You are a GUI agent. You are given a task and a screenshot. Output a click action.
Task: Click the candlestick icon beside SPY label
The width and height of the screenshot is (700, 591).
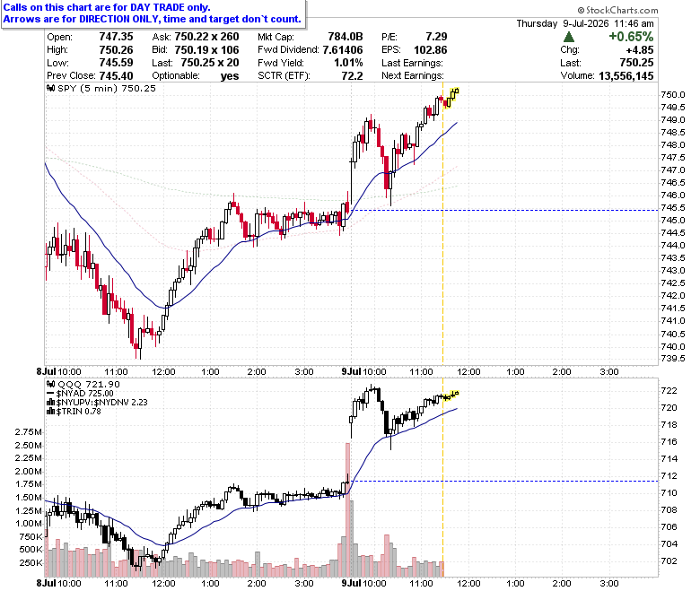coord(51,88)
